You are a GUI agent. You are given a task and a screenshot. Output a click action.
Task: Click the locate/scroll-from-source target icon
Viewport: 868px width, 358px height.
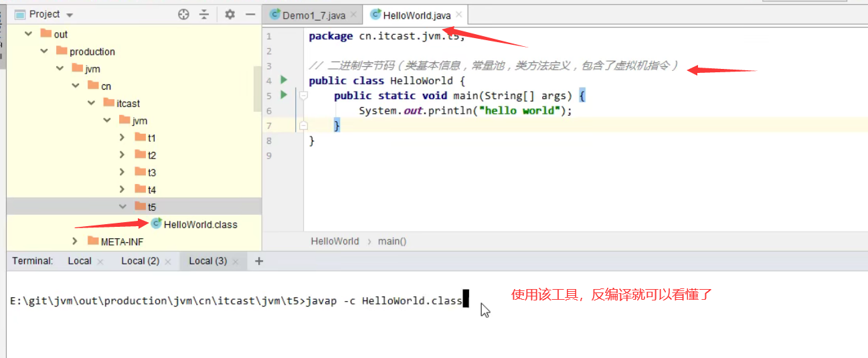[183, 14]
